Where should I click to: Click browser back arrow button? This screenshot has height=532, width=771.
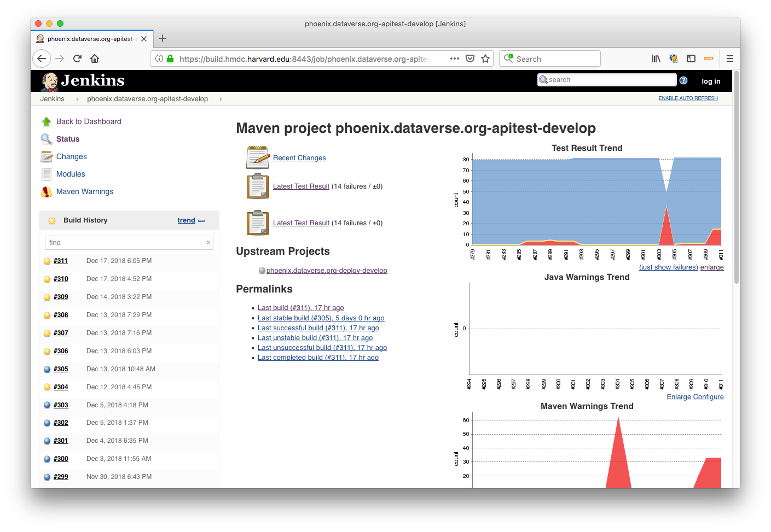coord(42,59)
